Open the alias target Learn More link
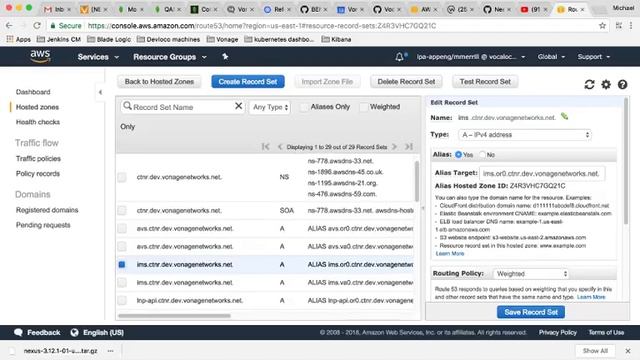 point(450,253)
